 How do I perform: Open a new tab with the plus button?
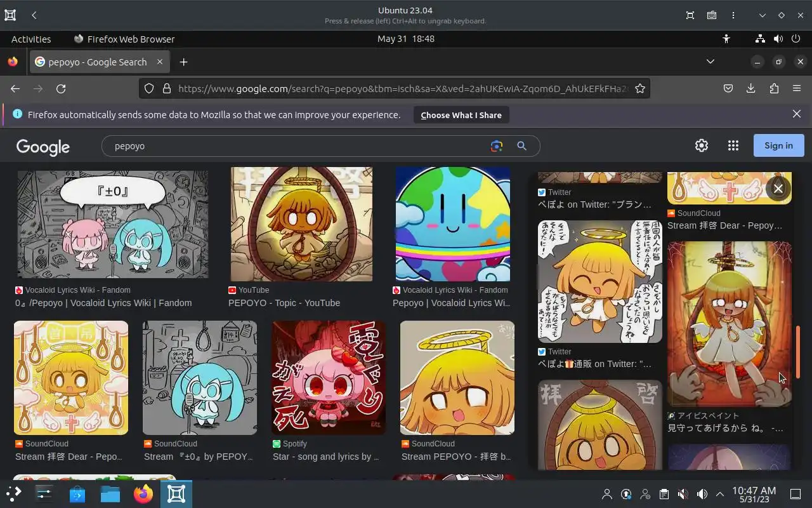183,62
